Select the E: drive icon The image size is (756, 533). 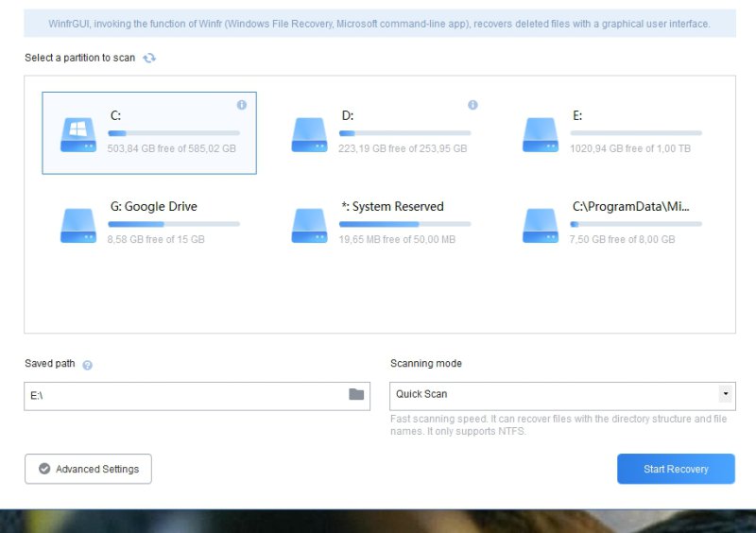(541, 134)
